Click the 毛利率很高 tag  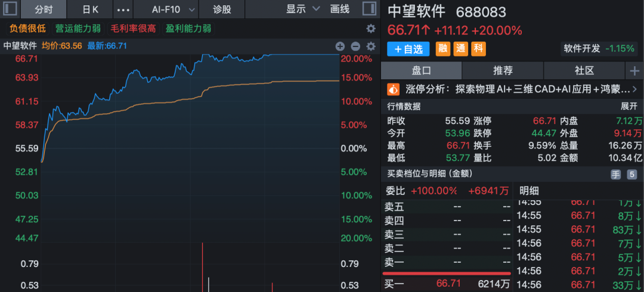click(x=134, y=29)
